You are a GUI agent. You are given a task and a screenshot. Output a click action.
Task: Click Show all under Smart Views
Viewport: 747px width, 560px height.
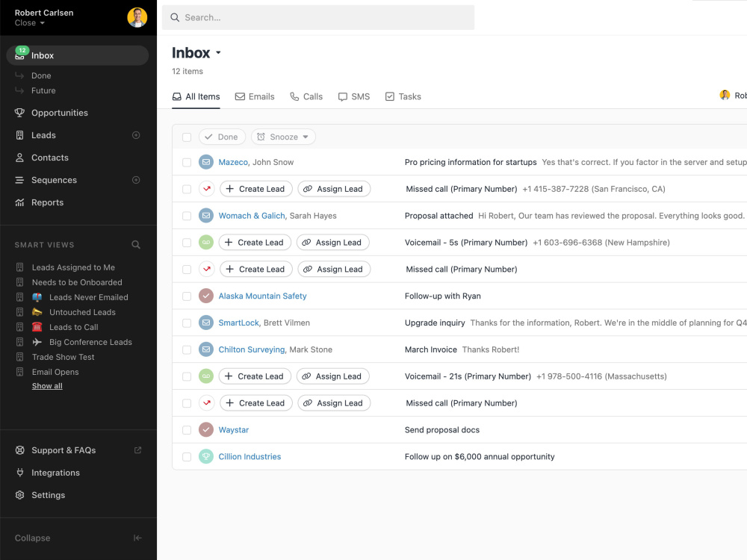47,386
